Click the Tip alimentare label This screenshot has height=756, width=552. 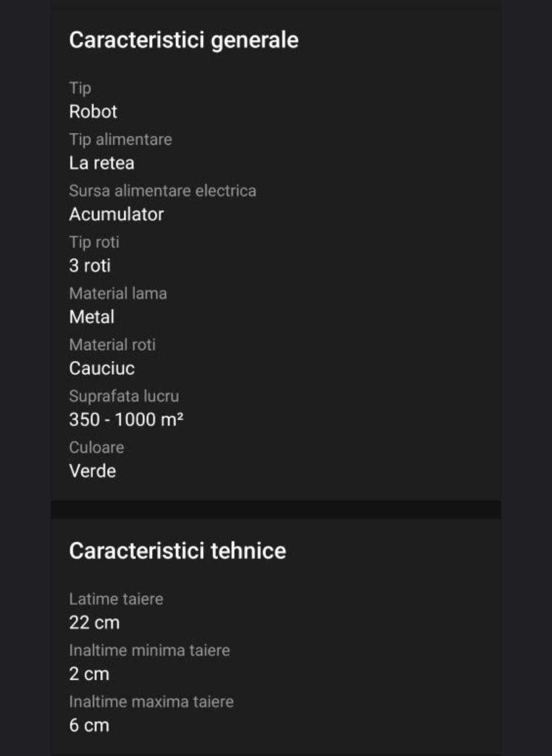[x=121, y=139]
